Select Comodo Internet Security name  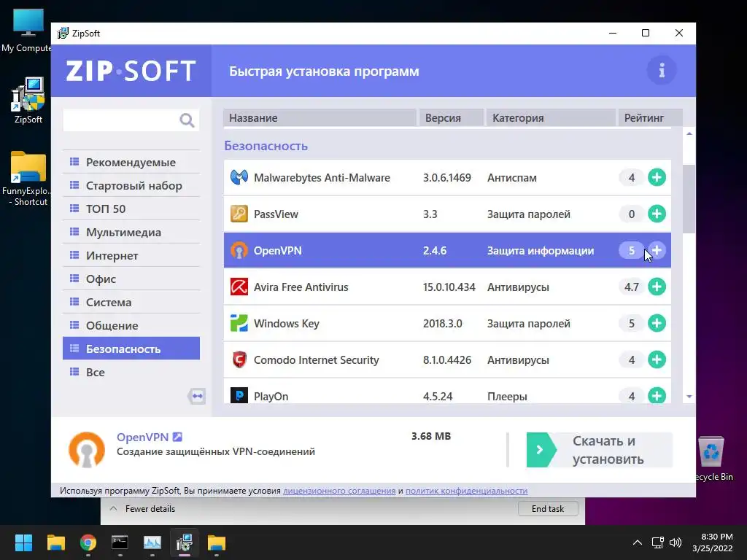[x=317, y=359]
